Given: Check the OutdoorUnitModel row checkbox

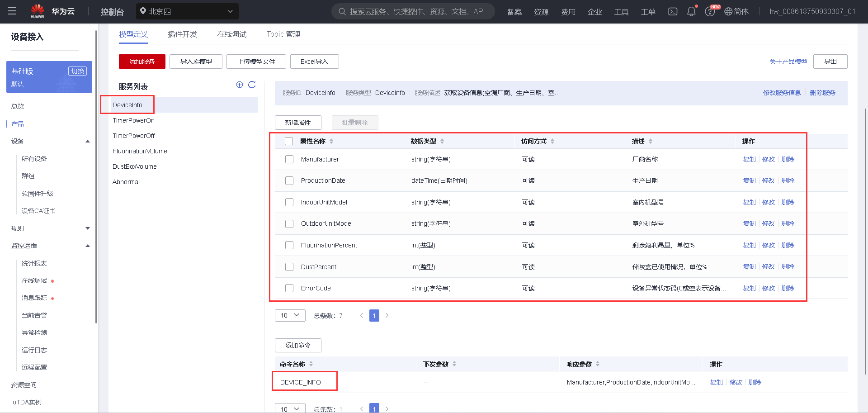Looking at the screenshot, I should [289, 223].
